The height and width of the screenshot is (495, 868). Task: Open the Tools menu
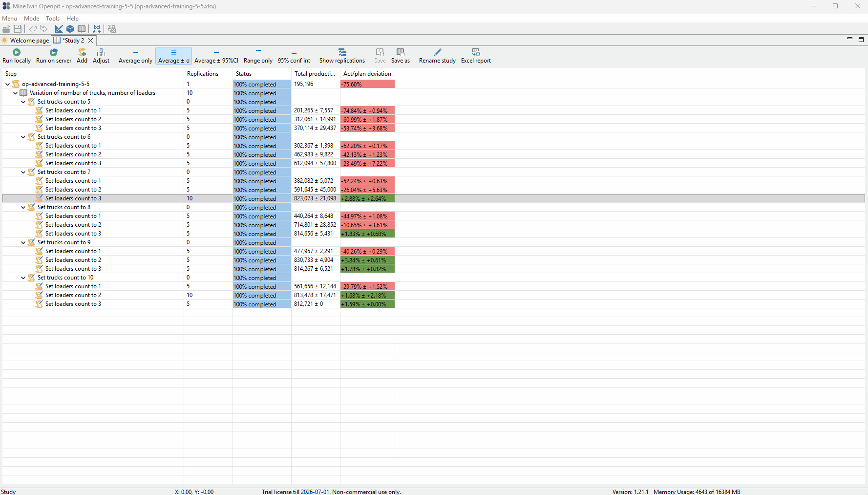[x=53, y=19]
